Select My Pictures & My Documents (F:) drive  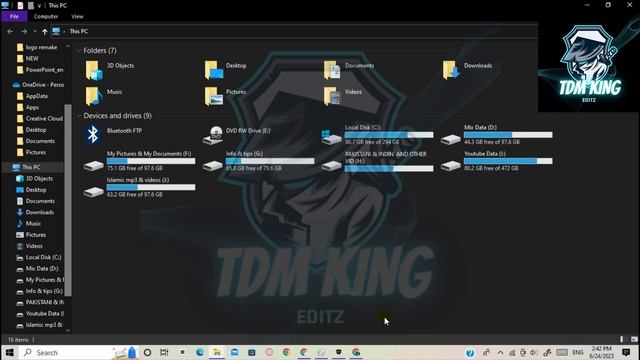(139, 161)
